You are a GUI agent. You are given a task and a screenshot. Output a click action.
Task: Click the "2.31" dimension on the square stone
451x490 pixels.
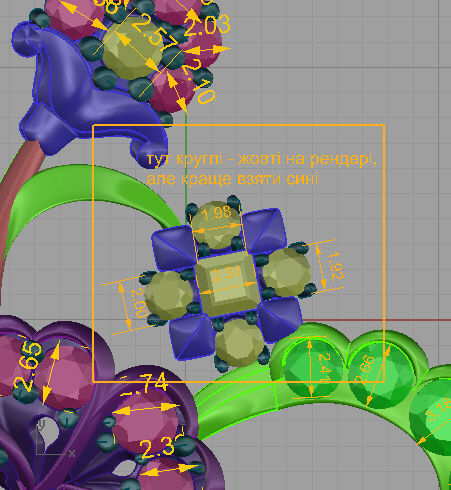click(226, 274)
